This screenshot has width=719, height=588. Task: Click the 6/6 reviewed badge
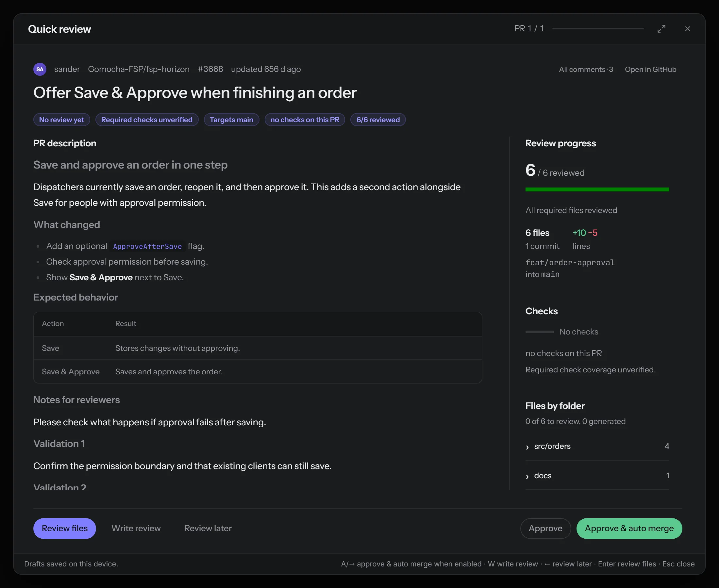[x=378, y=120]
